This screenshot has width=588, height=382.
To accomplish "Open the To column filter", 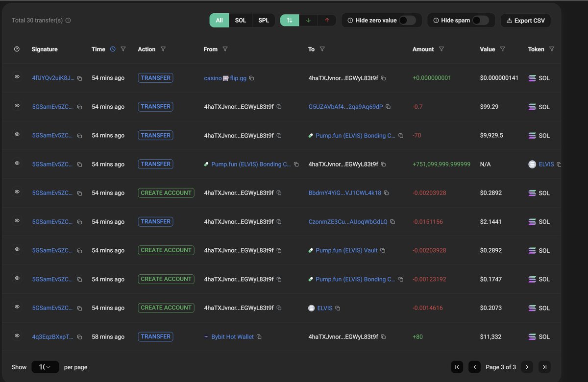I will tap(322, 49).
